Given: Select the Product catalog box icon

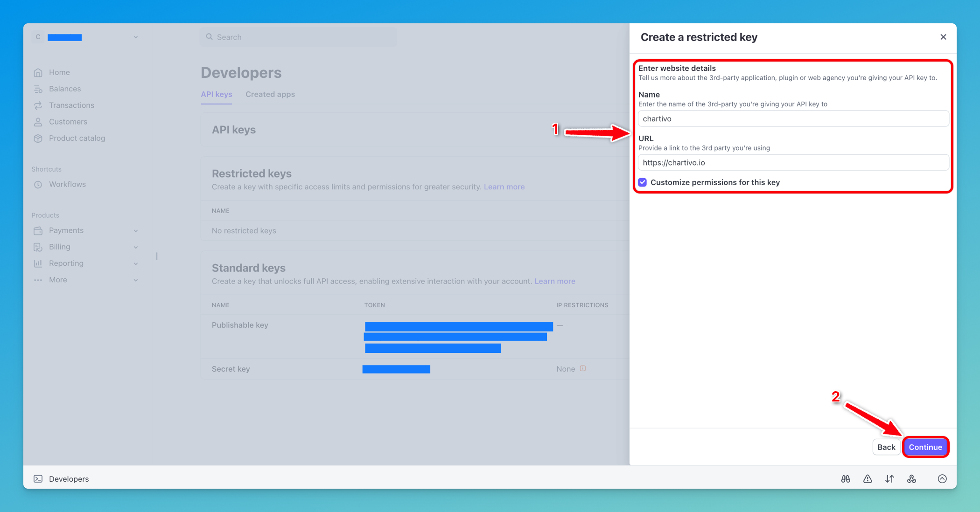Looking at the screenshot, I should pyautogui.click(x=38, y=138).
